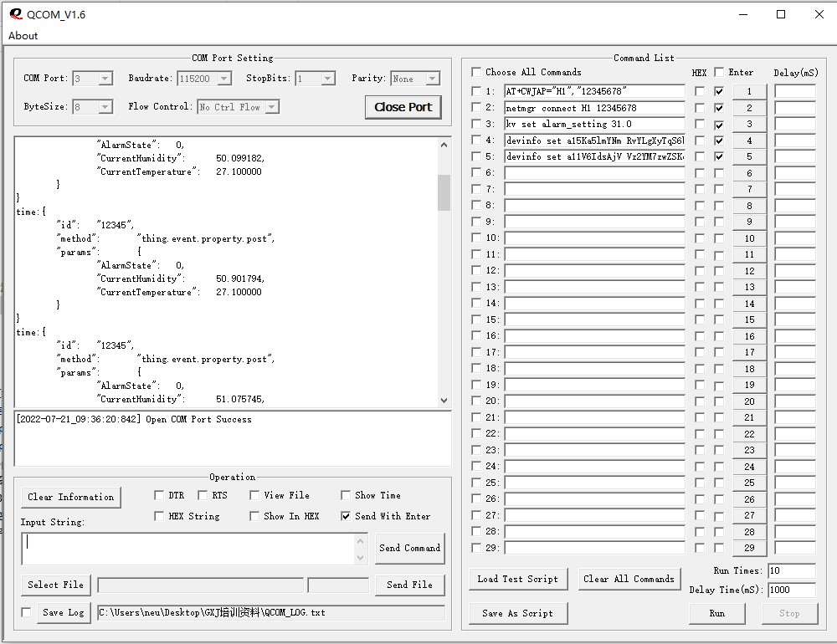Check the HEX box for command 2
This screenshot has width=837, height=644.
click(x=700, y=108)
